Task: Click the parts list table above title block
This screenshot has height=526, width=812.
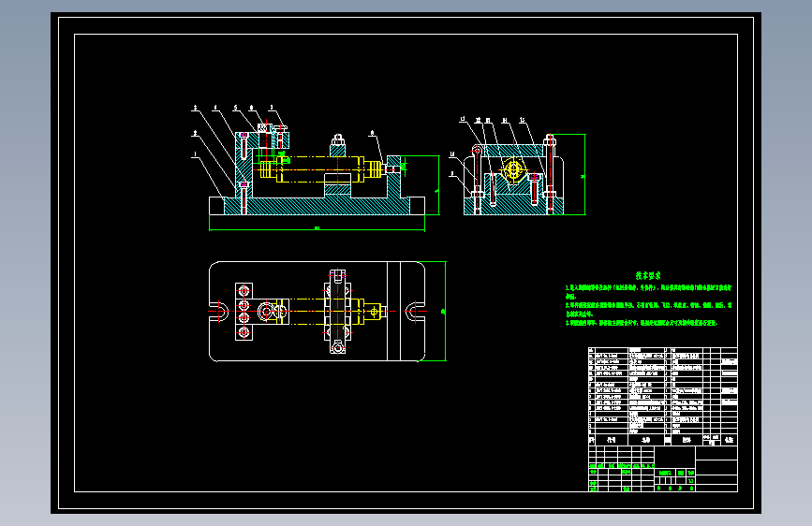Action: pos(663,396)
